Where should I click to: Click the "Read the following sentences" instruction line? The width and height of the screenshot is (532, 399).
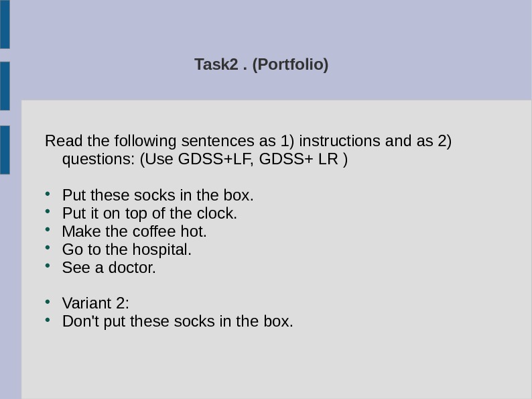pos(248,141)
